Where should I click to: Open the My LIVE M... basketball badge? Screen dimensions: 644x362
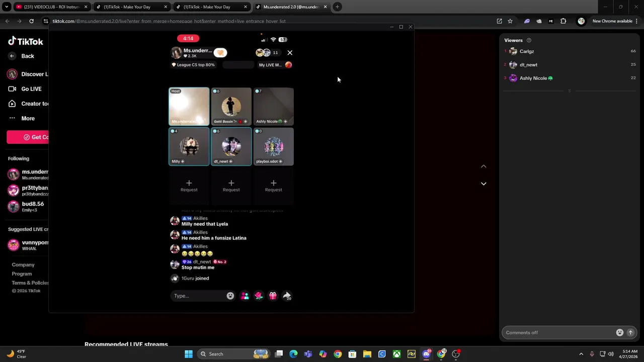275,65
